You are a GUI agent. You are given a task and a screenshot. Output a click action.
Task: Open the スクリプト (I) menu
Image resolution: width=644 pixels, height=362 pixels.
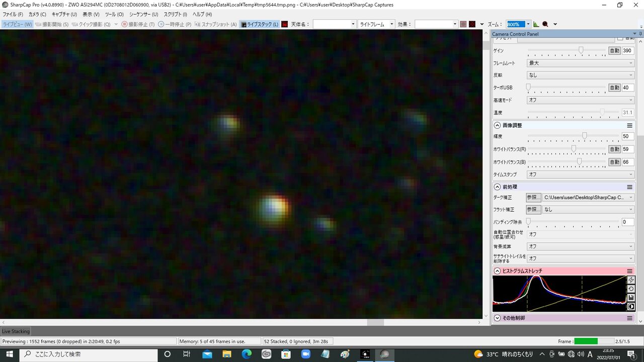[x=176, y=15]
